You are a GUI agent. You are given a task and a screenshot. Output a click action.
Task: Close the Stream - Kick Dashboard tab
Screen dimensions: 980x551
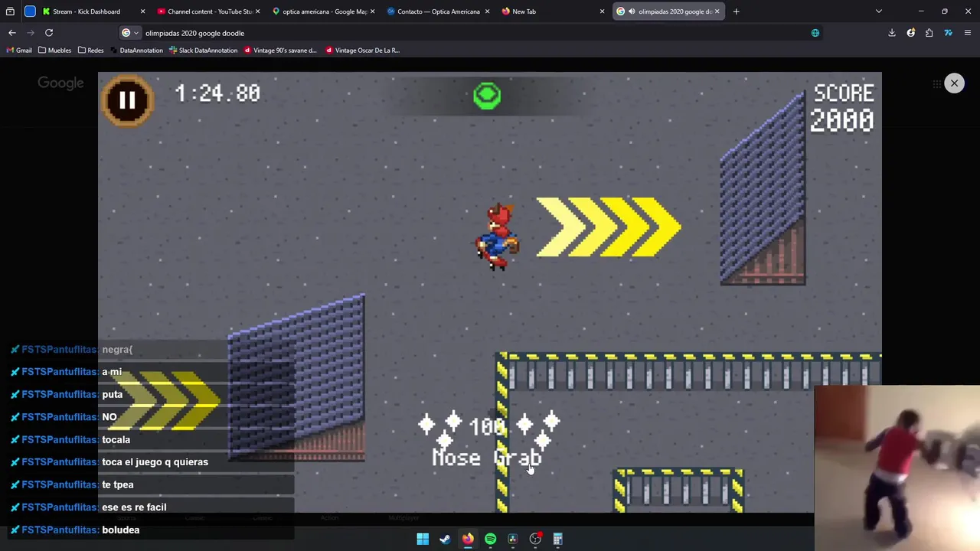[142, 11]
